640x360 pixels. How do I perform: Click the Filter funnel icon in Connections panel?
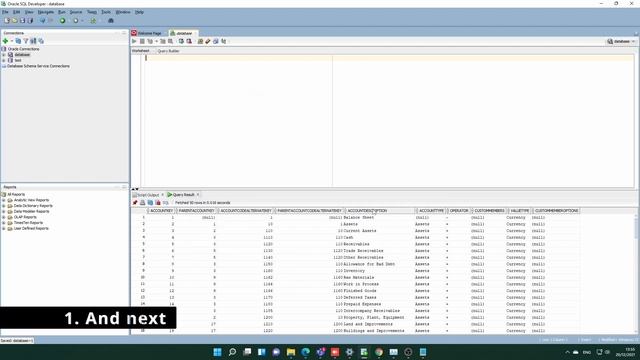(x=26, y=41)
